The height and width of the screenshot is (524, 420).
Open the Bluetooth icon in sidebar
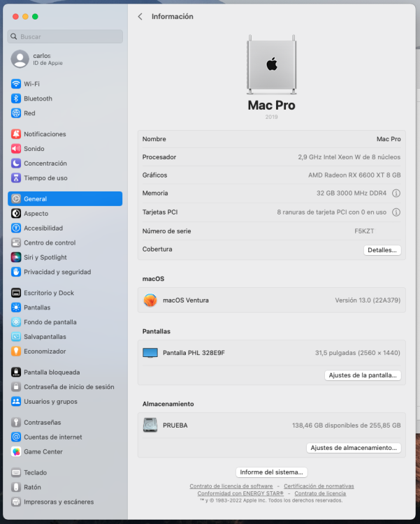pyautogui.click(x=15, y=99)
